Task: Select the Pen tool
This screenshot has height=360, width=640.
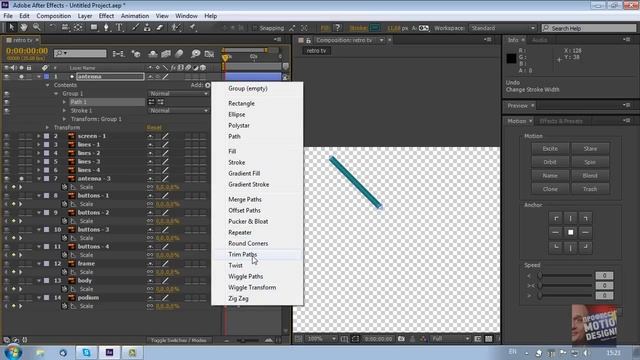Action: click(x=106, y=27)
